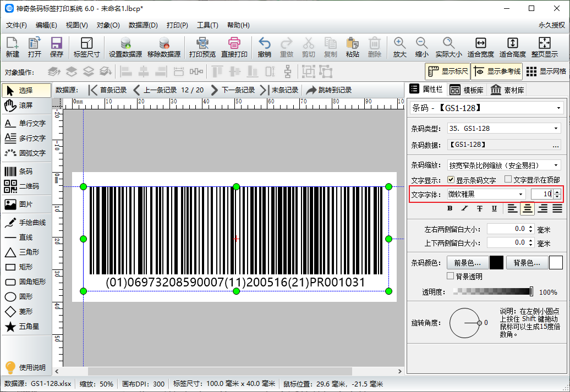The width and height of the screenshot is (570, 392).
Task: Select the 滚屏 pan hand tool
Action: coord(26,106)
